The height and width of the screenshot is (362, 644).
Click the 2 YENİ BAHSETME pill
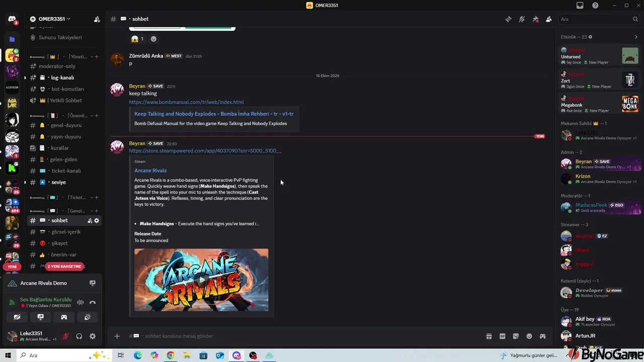(64, 266)
